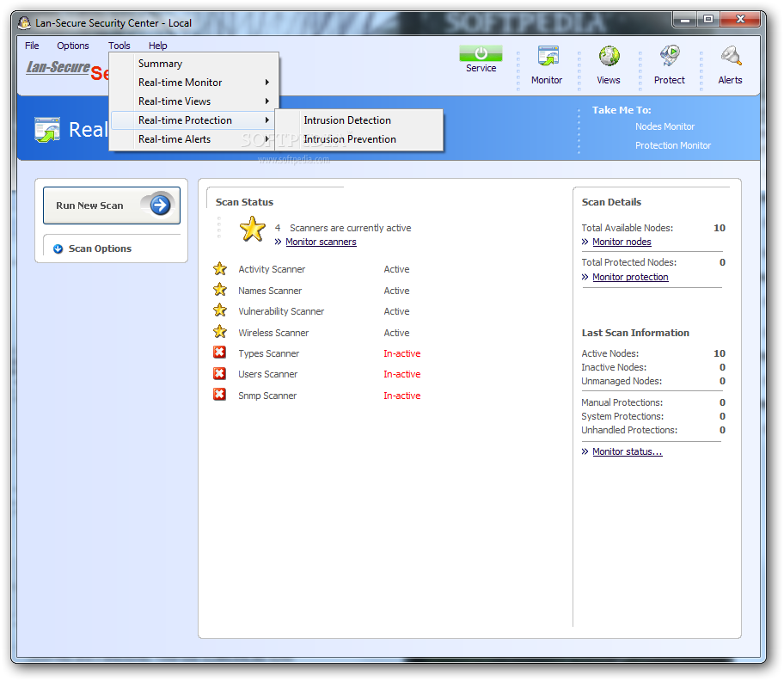Click the green Service power icon
This screenshot has height=681, width=784.
[481, 53]
